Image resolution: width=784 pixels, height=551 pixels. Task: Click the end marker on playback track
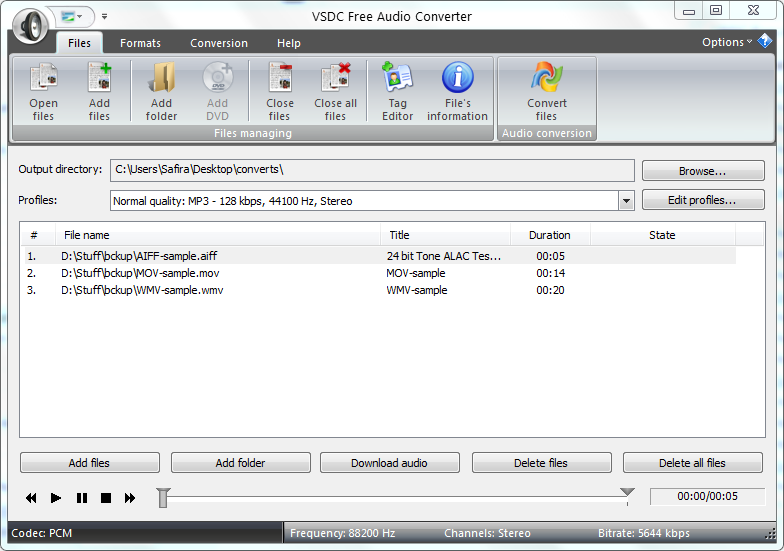(x=627, y=492)
